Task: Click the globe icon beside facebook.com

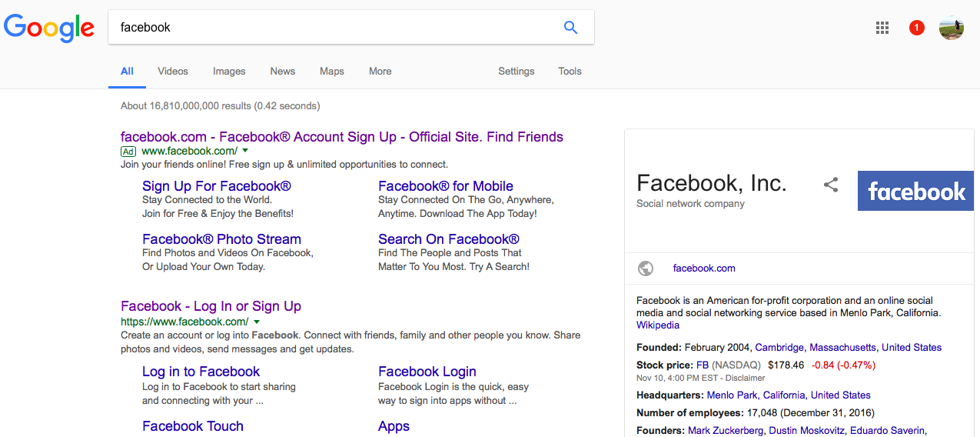Action: pyautogui.click(x=646, y=269)
